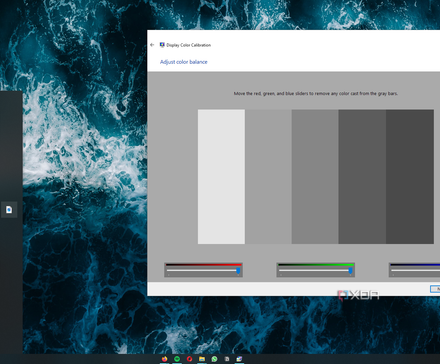Click the gray document taskbar icon

227,359
